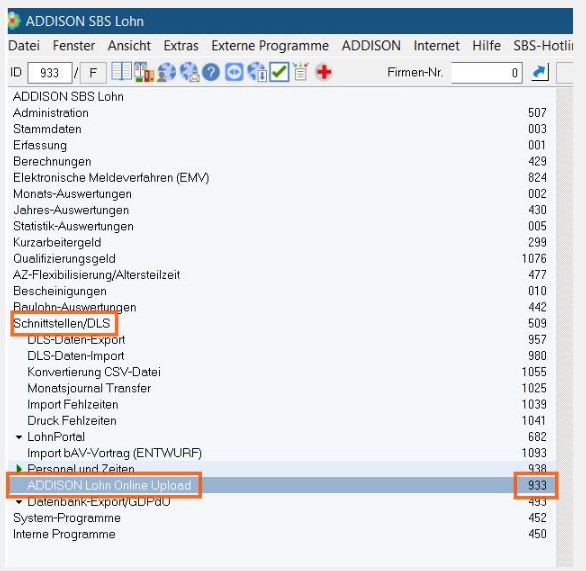Select the Qualifizierungsgeld entry

64,259
